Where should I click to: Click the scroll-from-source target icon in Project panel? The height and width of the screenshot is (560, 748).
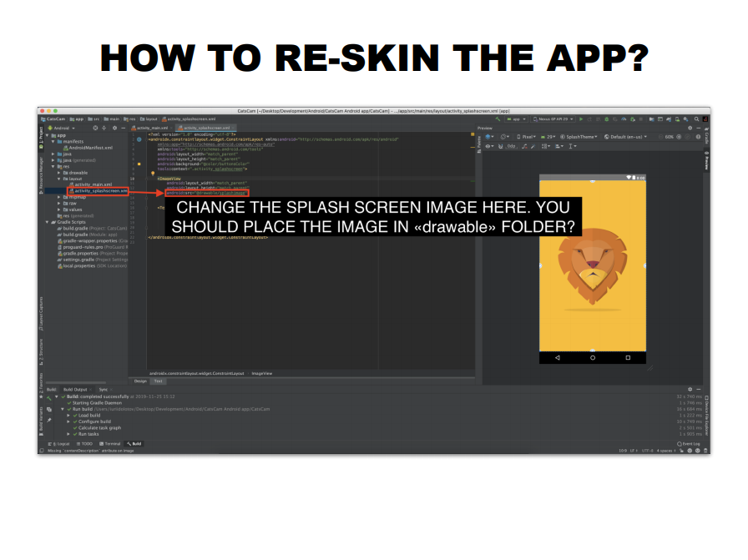(95, 128)
